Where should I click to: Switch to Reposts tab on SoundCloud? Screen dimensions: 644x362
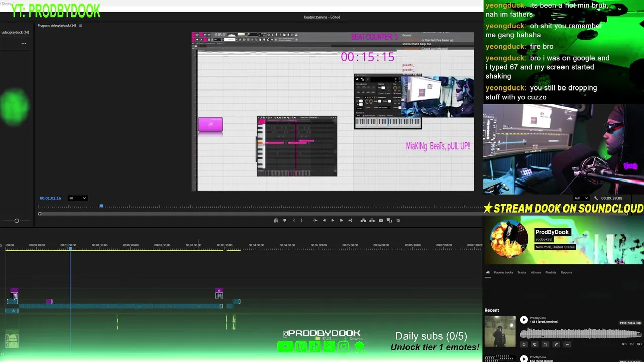567,272
